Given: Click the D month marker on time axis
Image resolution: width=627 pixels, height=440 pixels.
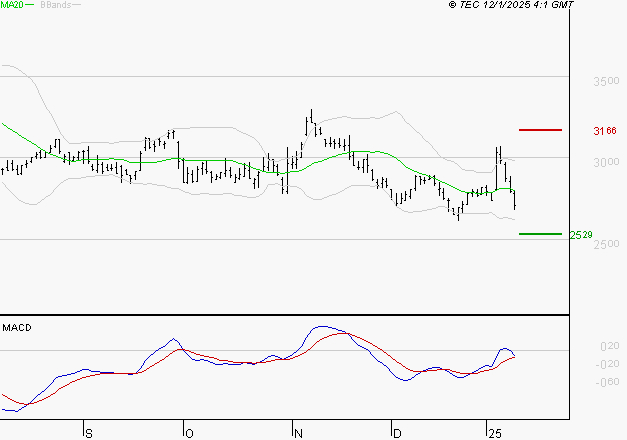Looking at the screenshot, I should (396, 432).
